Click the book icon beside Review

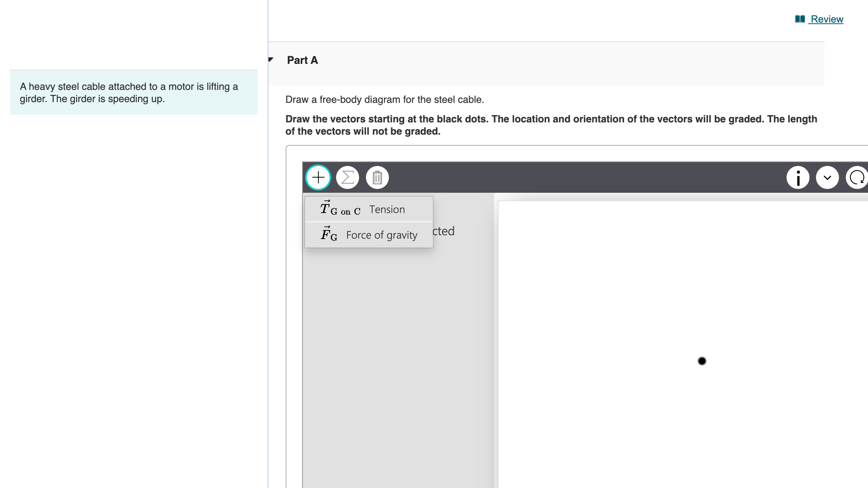[x=800, y=19]
